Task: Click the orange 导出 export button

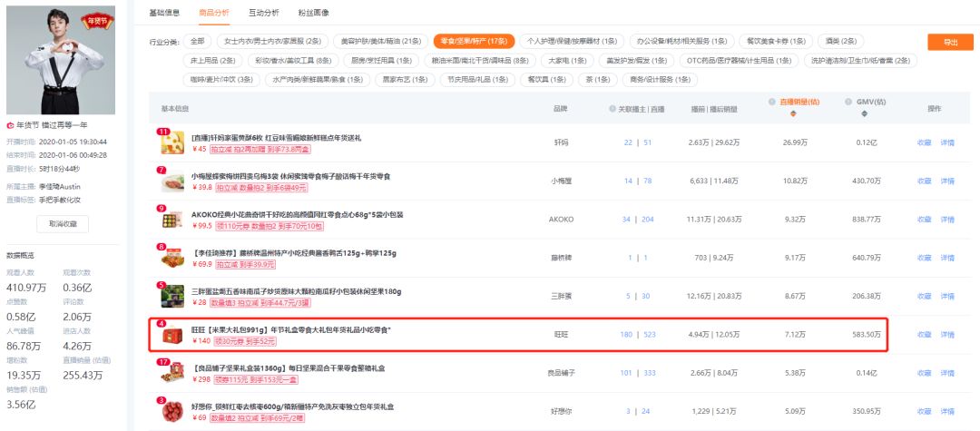Action: coord(951,42)
